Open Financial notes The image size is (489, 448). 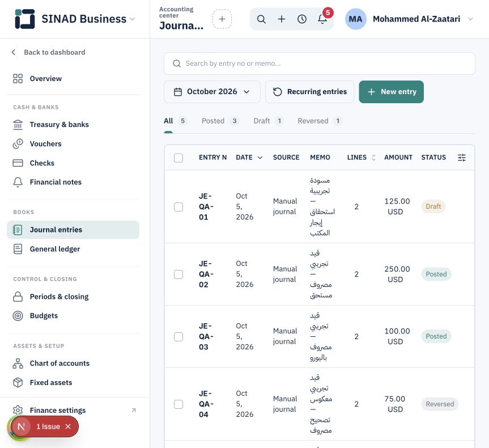[73, 182]
